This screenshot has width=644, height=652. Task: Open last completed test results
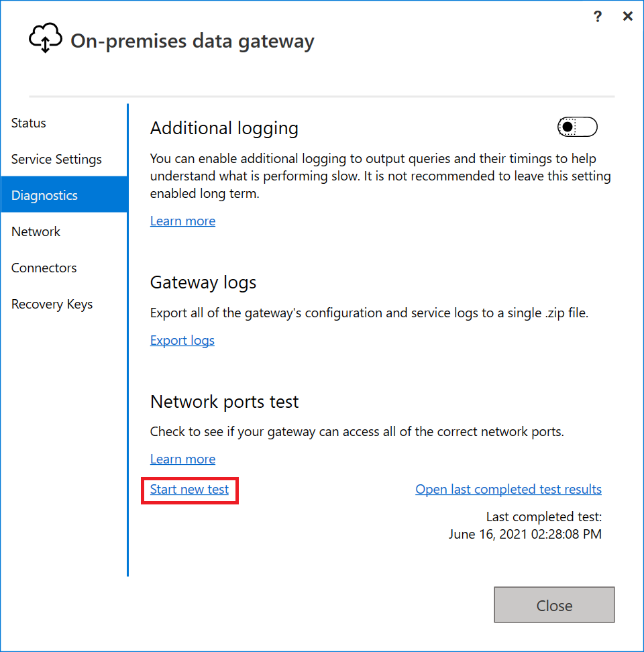coord(508,489)
